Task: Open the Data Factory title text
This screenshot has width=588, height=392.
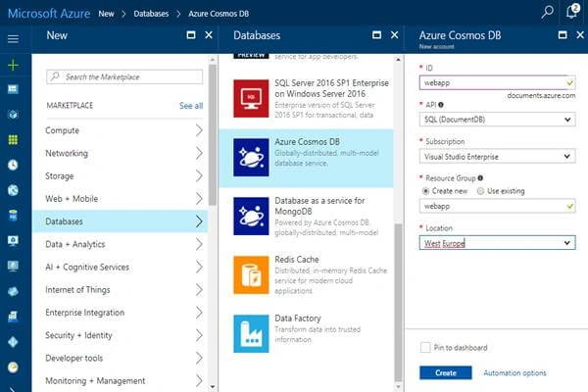Action: (x=298, y=318)
